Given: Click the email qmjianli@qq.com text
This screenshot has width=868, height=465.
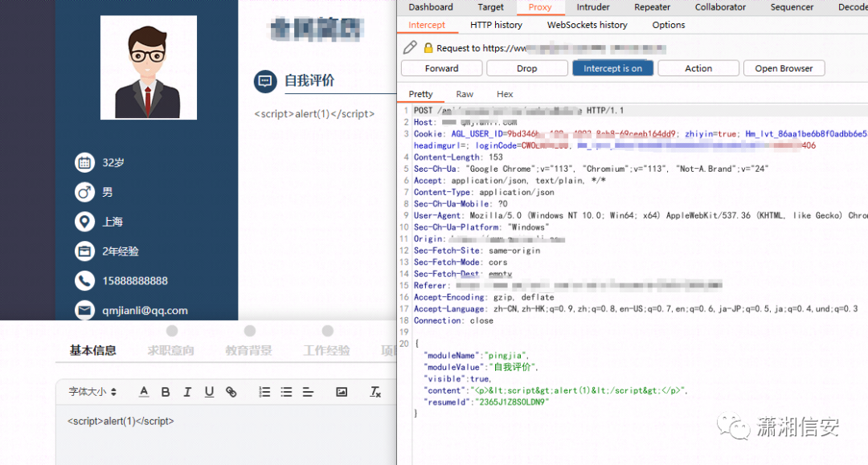Looking at the screenshot, I should [145, 310].
